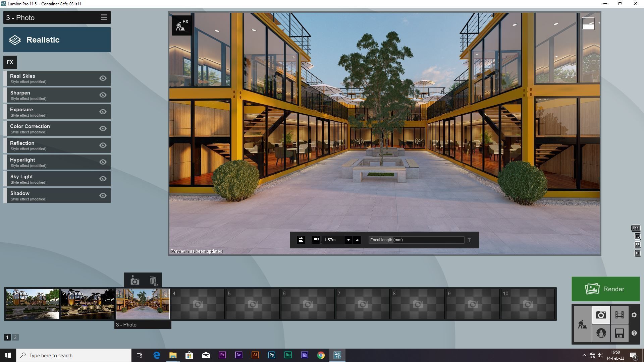The width and height of the screenshot is (644, 362).
Task: Open the FX add effect button
Action: (10, 62)
